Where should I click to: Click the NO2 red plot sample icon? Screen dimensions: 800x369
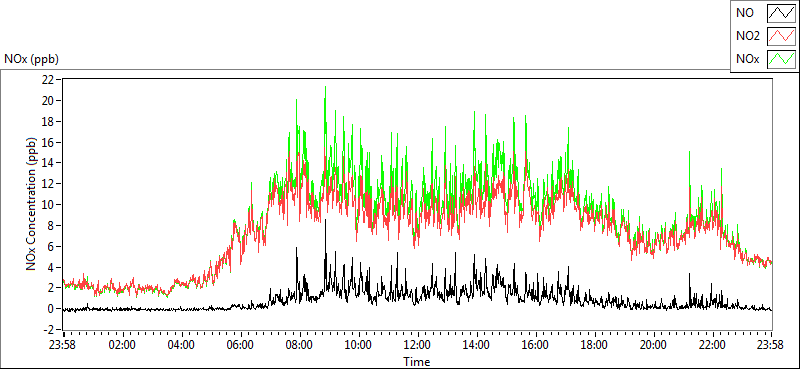click(x=781, y=36)
